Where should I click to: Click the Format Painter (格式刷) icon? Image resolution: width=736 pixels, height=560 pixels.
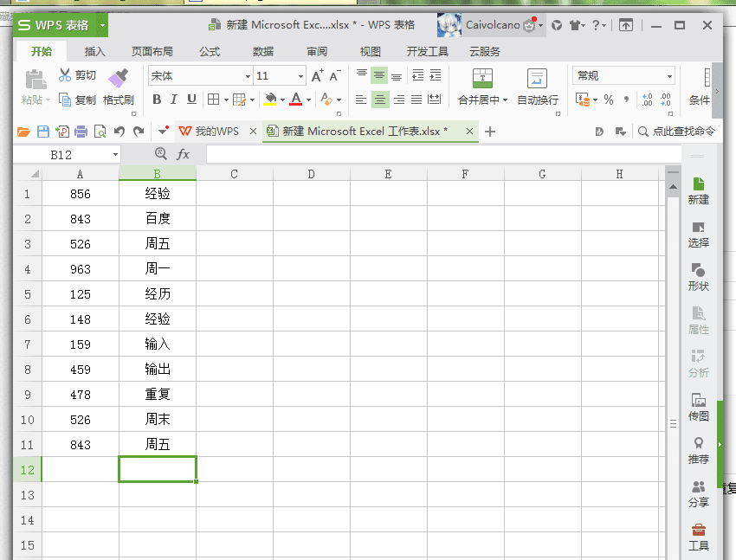118,78
